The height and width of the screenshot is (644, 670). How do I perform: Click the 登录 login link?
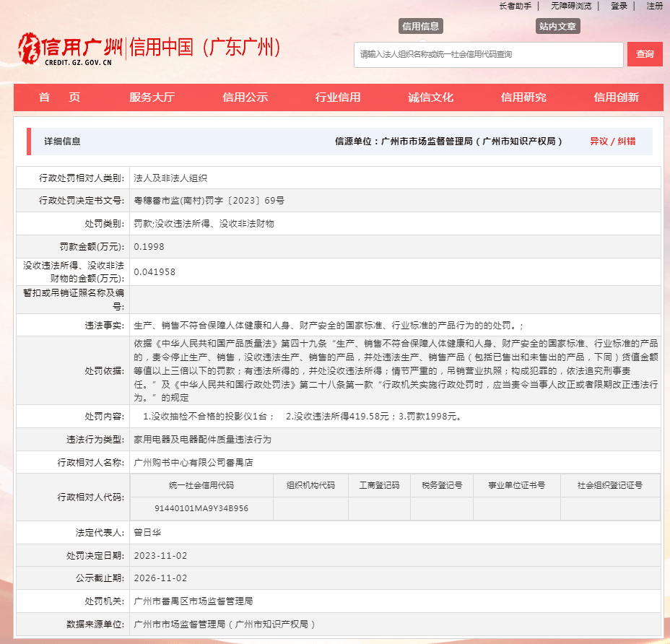tap(619, 6)
